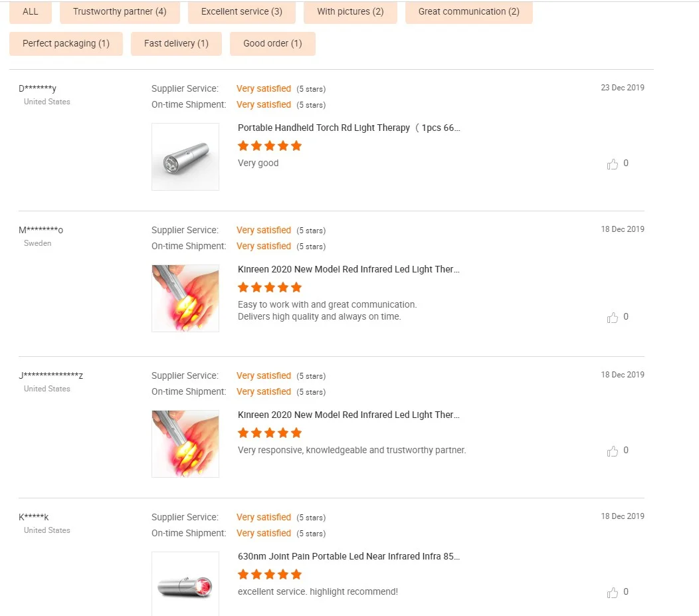The image size is (699, 616).
Task: Select the Good order (1) tag
Action: point(272,43)
